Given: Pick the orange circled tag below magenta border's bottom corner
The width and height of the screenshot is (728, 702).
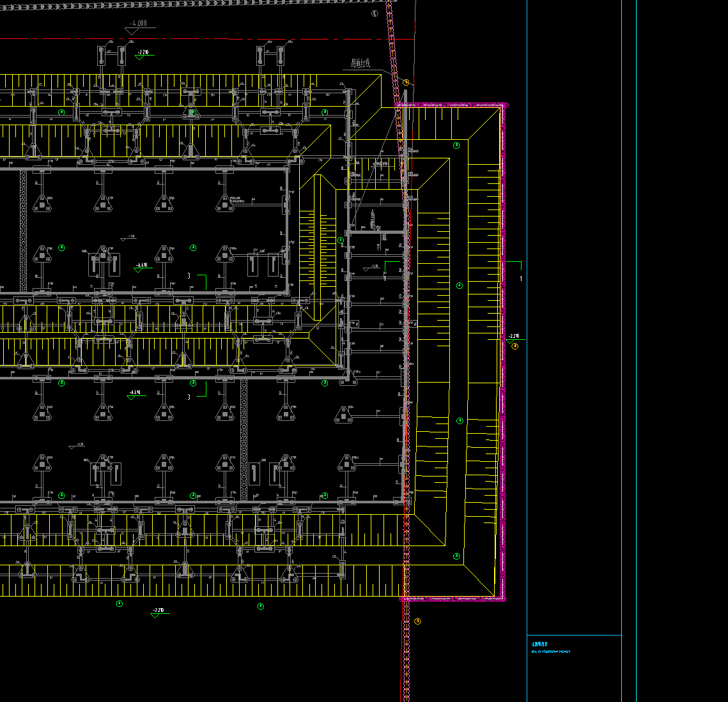Looking at the screenshot, I should (x=417, y=622).
